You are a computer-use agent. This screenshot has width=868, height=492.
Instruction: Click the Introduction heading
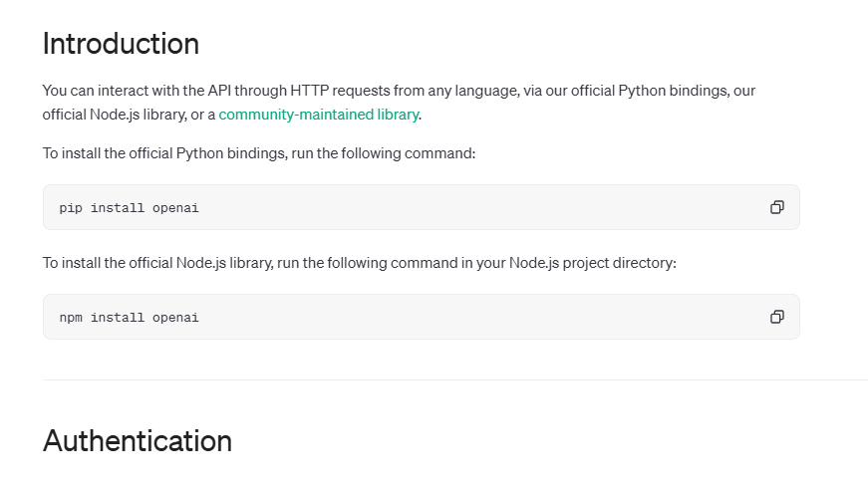(x=121, y=44)
